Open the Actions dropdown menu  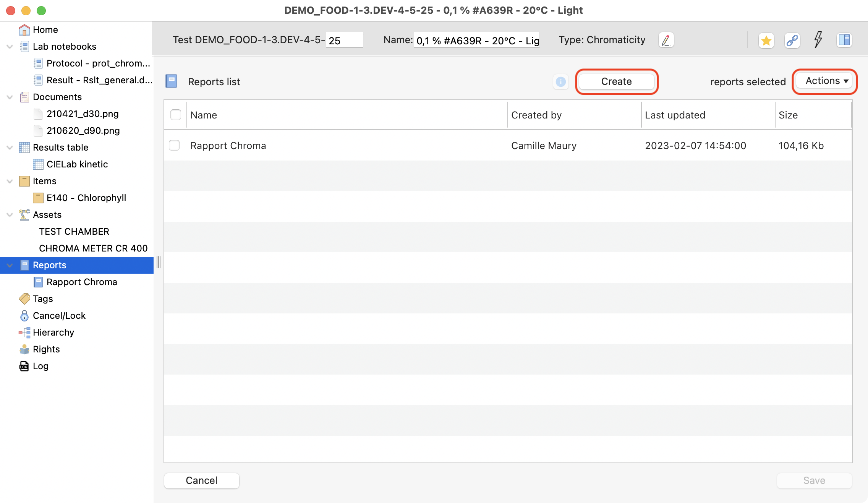[x=824, y=81]
